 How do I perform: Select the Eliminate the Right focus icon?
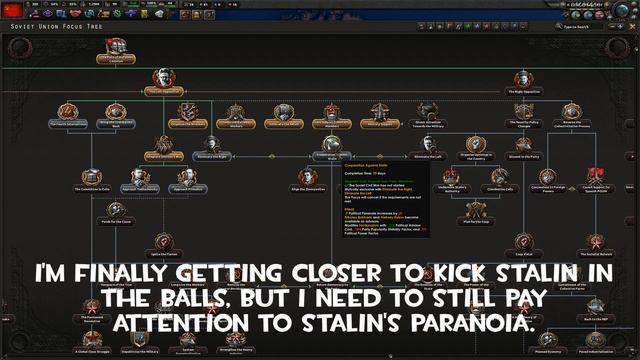coord(212,144)
